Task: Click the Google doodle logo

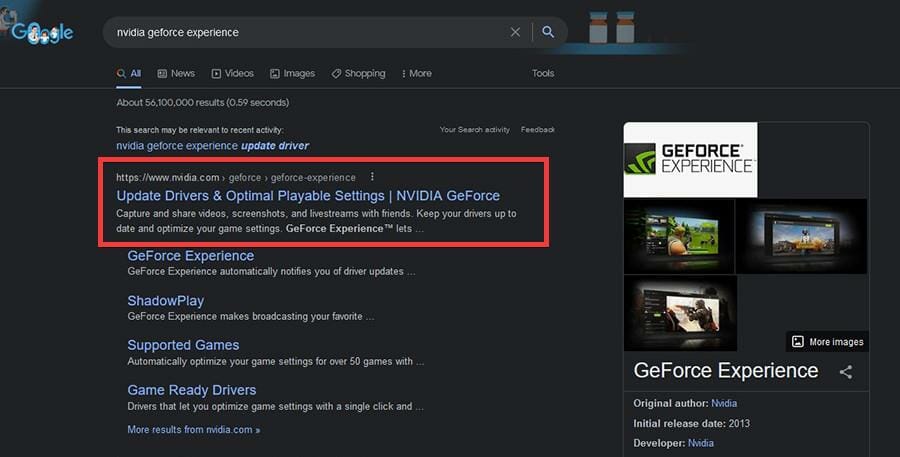Action: [41, 33]
